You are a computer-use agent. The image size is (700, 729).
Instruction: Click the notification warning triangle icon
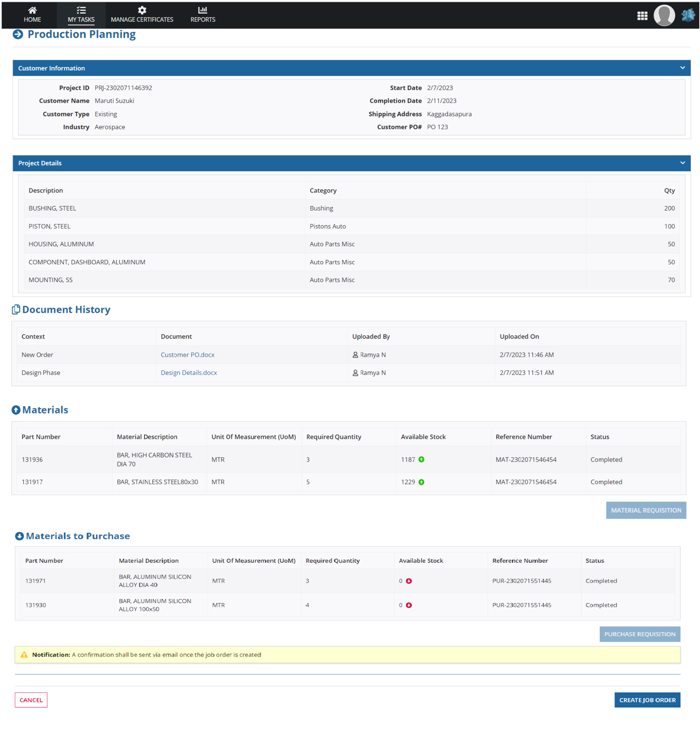pyautogui.click(x=24, y=655)
